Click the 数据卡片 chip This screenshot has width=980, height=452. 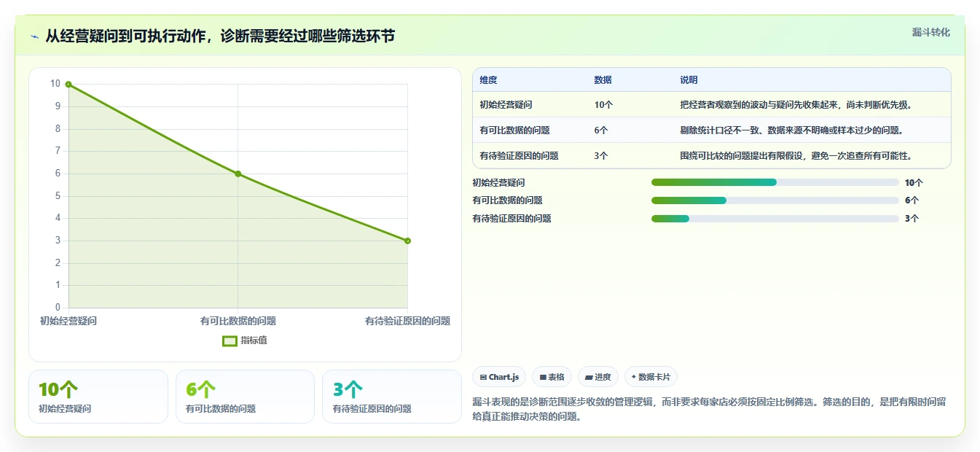point(651,377)
